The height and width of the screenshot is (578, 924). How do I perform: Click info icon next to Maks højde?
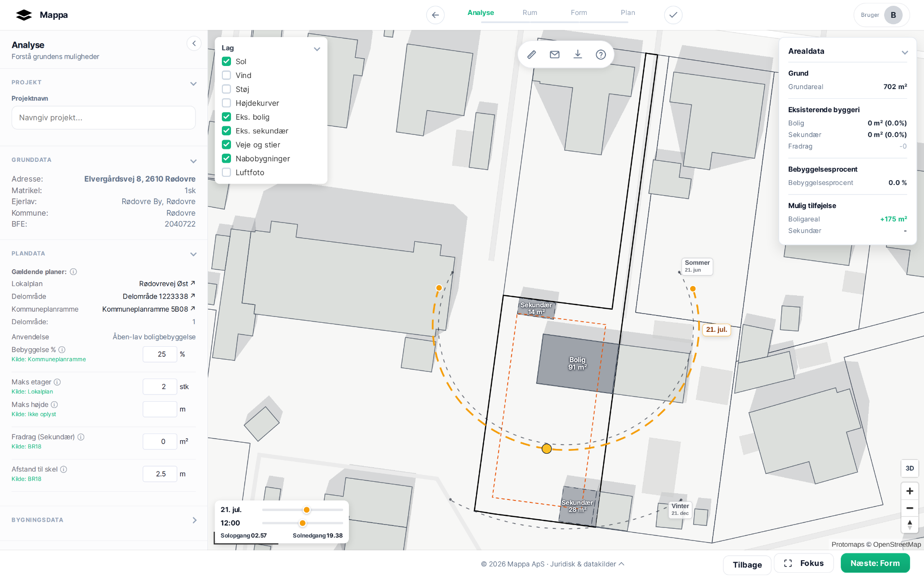tap(54, 405)
